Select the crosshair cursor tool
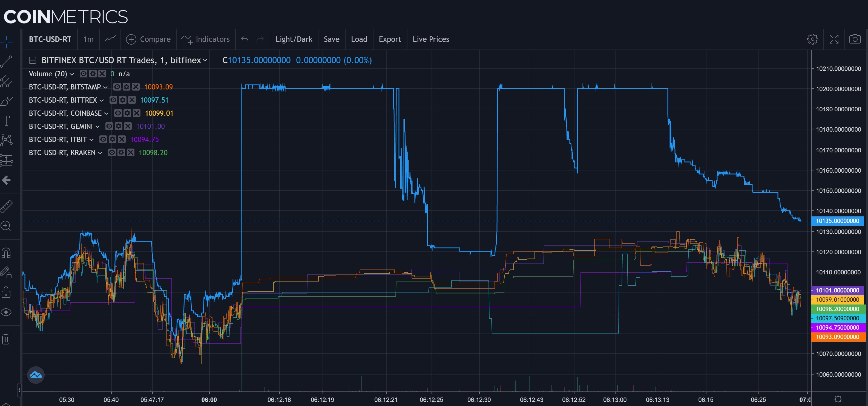868x406 pixels. click(x=6, y=42)
